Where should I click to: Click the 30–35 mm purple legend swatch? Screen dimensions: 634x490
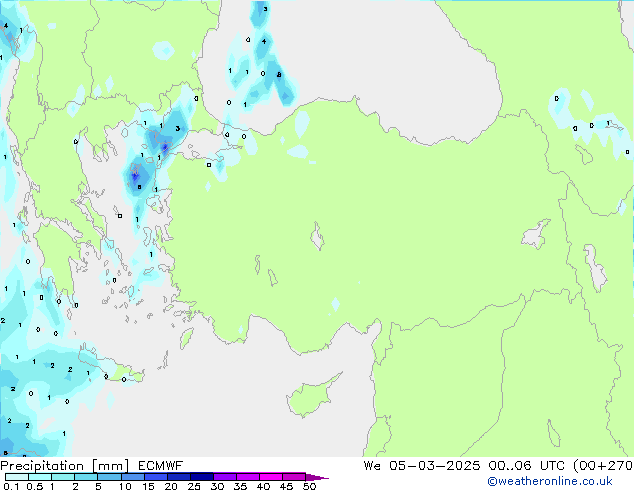(x=225, y=477)
